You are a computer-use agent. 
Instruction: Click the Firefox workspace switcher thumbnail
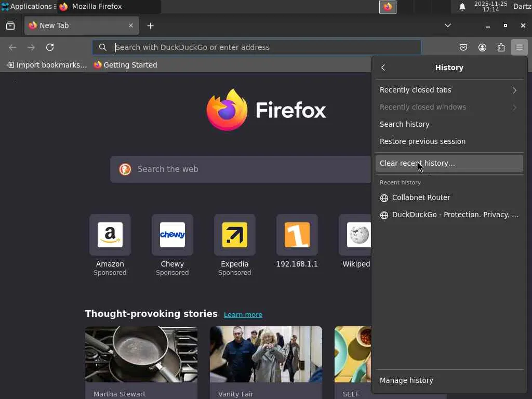click(388, 7)
